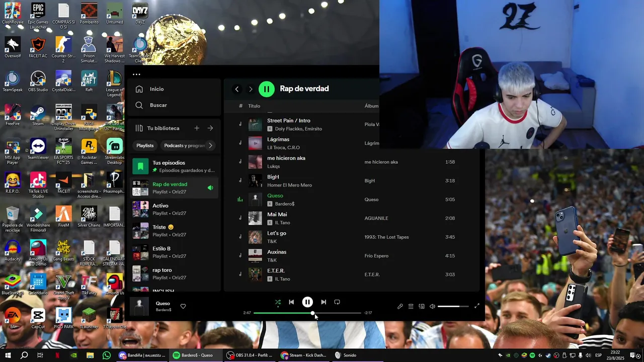Toggle repeat mode in player
The width and height of the screenshot is (644, 362).
(x=337, y=302)
